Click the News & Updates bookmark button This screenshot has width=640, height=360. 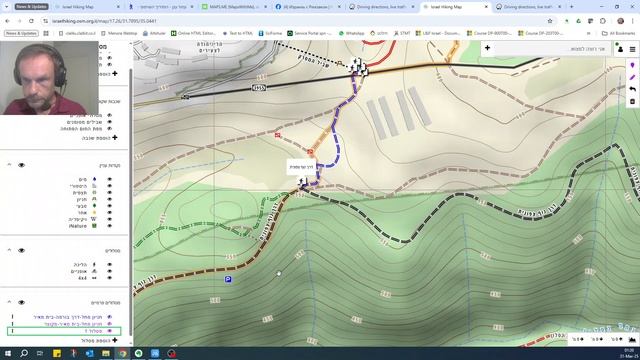click(x=21, y=33)
